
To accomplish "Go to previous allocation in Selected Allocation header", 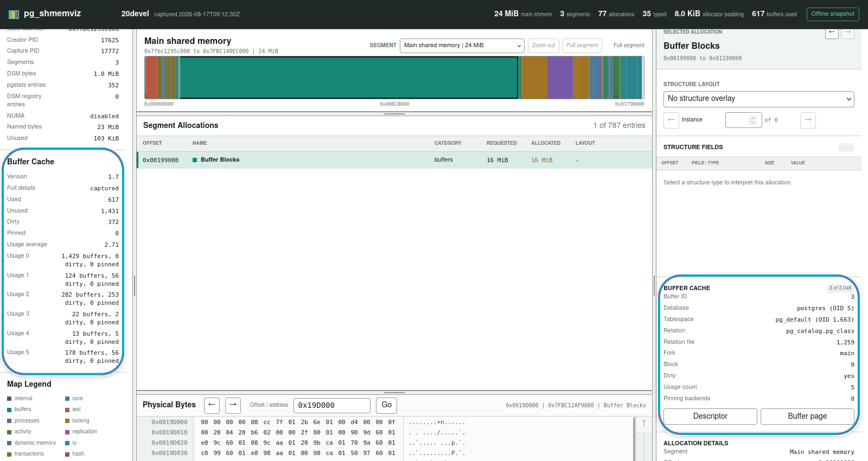I will coord(832,33).
